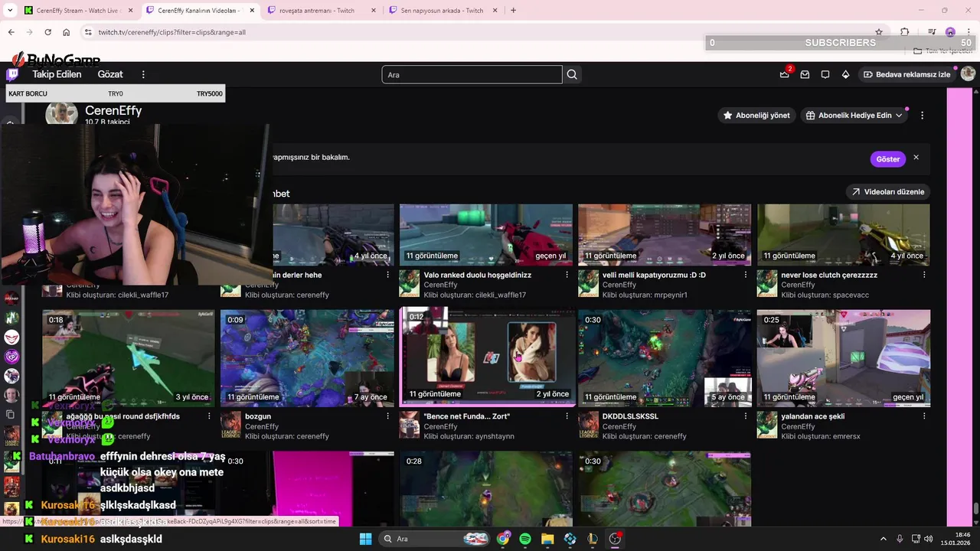Screen dimensions: 980x551
Task: Open options menu for DKDDLSLSKSSL clip
Action: tap(746, 416)
